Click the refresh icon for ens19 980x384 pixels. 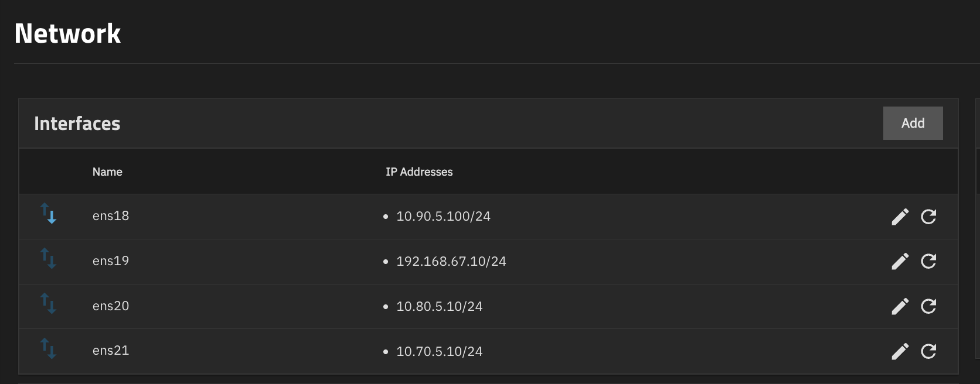(x=928, y=261)
